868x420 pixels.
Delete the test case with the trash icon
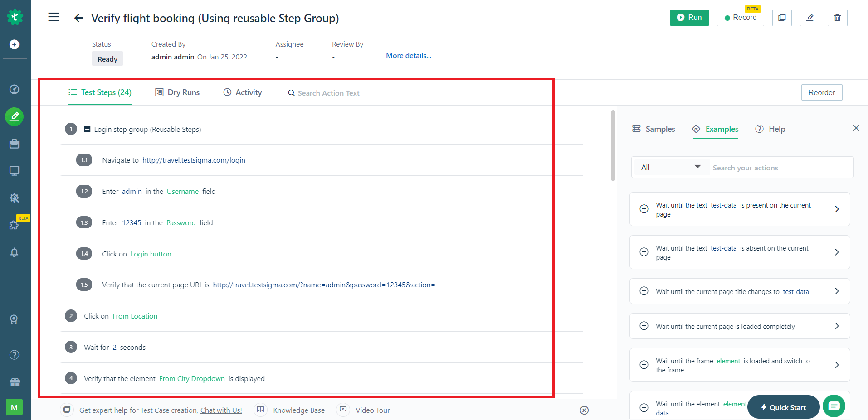click(837, 18)
